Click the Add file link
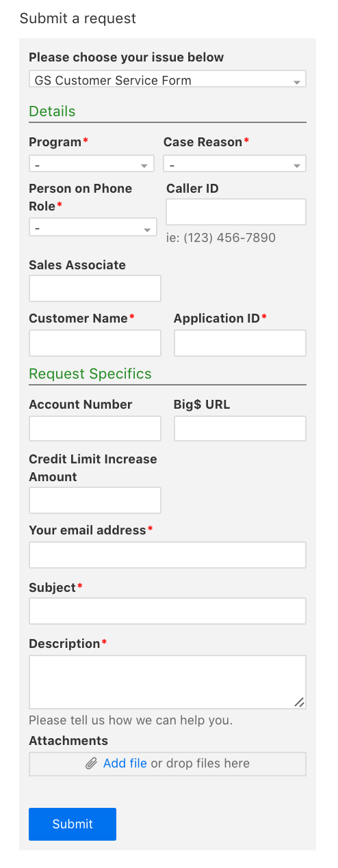 (125, 763)
